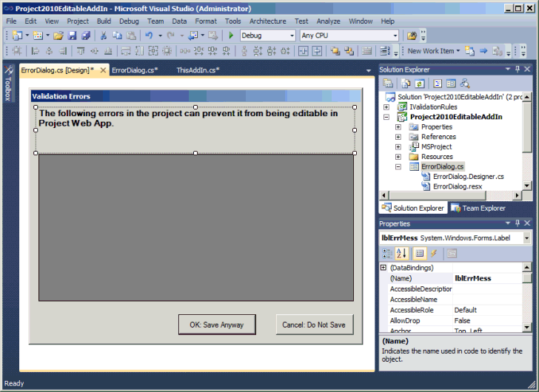Click the Align Bottoms layout icon
This screenshot has width=539, height=392.
point(108,51)
